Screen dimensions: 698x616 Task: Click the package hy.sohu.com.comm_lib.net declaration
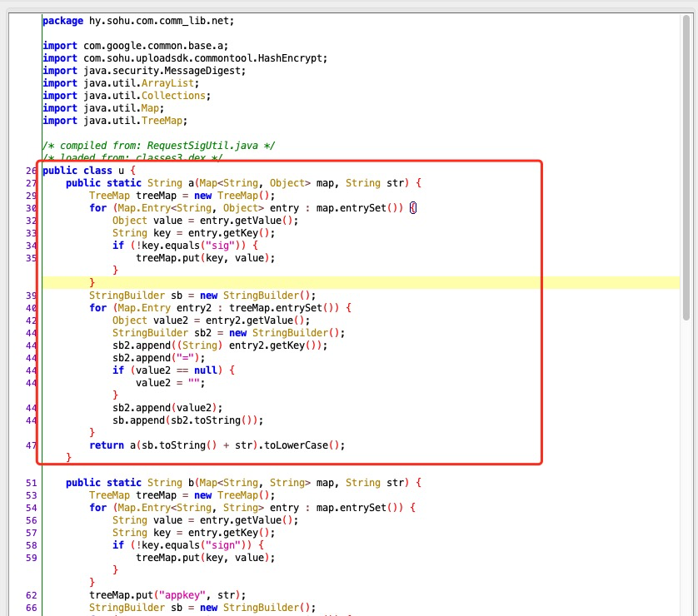138,21
